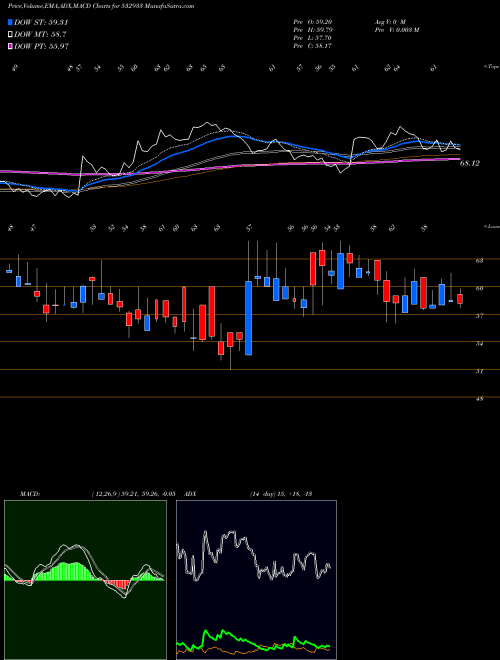Click the MACD: panel label
Image resolution: width=500 pixels, height=660 pixels.
point(29,494)
